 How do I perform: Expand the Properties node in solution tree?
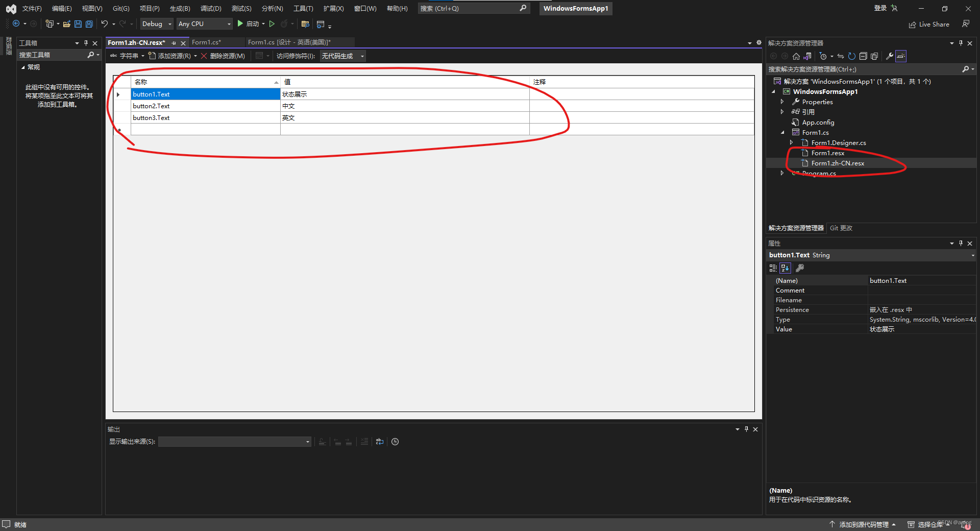(782, 102)
